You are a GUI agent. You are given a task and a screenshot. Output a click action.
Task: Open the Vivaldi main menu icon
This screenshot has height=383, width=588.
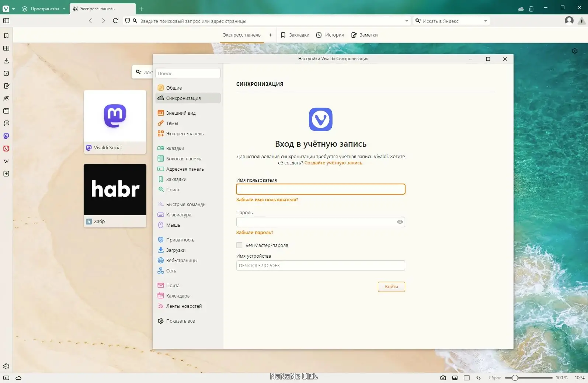6,8
